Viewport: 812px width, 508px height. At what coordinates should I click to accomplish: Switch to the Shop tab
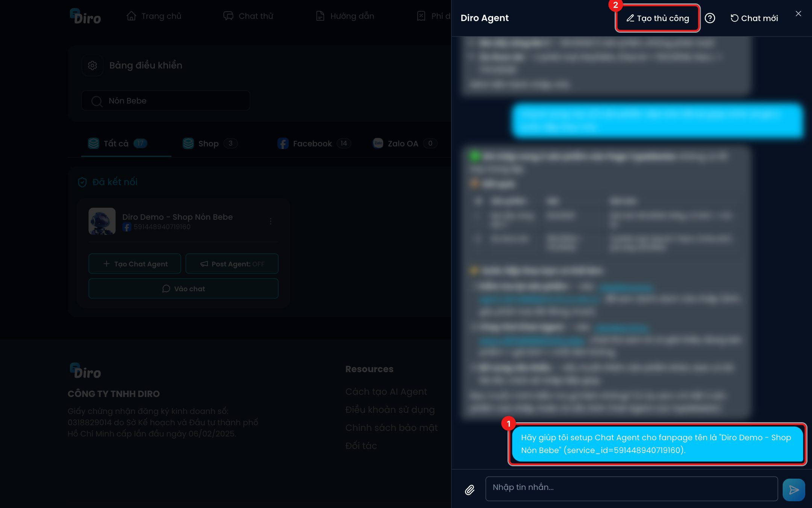tap(210, 143)
